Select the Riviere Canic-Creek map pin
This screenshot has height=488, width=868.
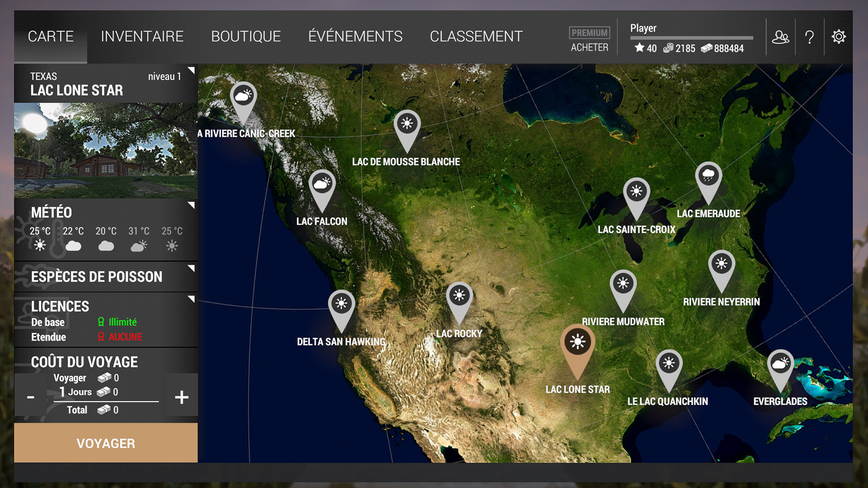[x=243, y=103]
